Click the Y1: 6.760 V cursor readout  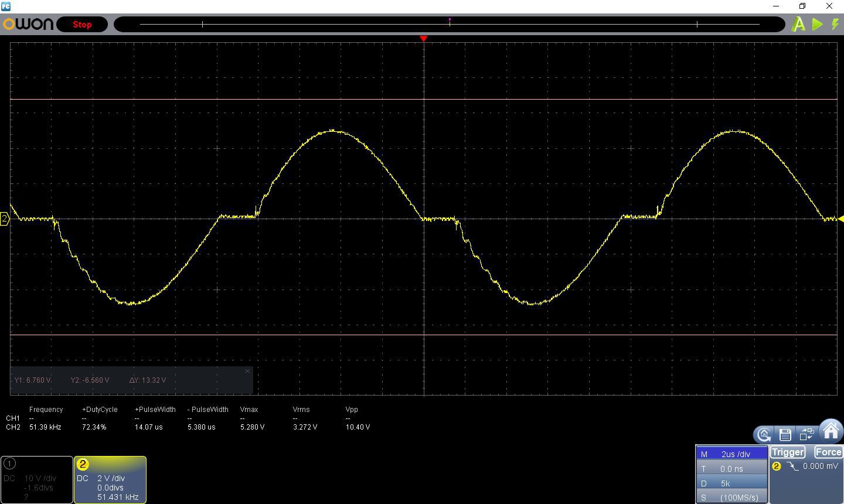33,380
